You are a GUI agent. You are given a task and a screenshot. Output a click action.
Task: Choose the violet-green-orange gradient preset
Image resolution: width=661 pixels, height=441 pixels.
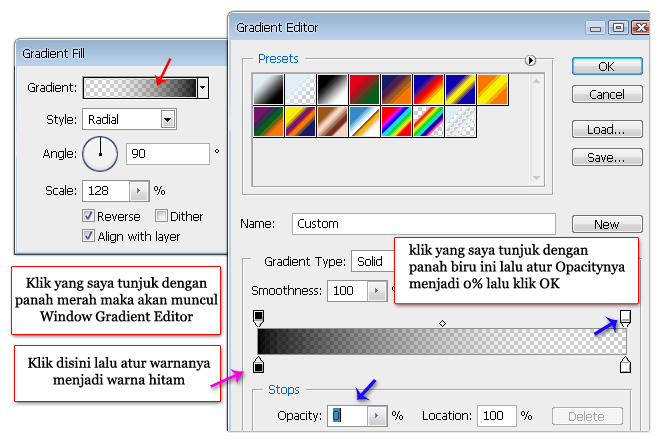(268, 121)
